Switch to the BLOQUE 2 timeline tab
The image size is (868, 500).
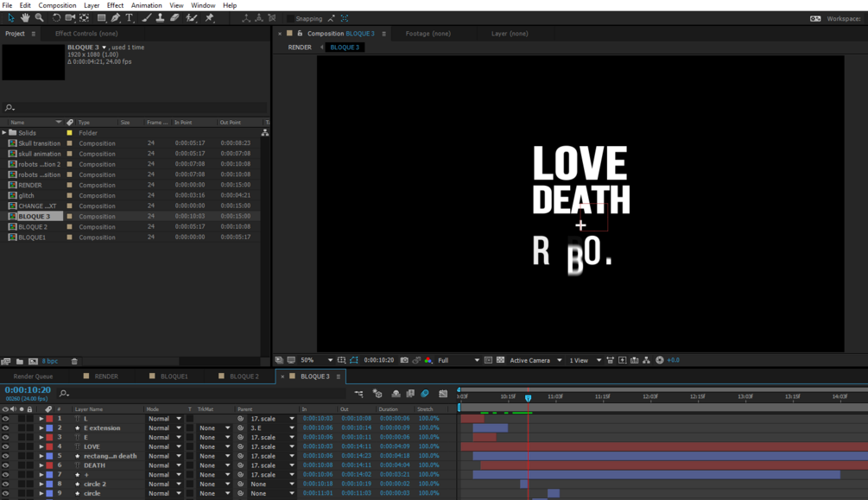[x=244, y=376]
